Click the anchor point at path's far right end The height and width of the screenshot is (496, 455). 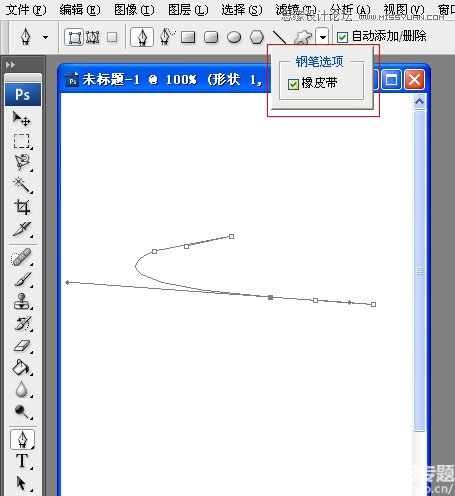coord(373,304)
